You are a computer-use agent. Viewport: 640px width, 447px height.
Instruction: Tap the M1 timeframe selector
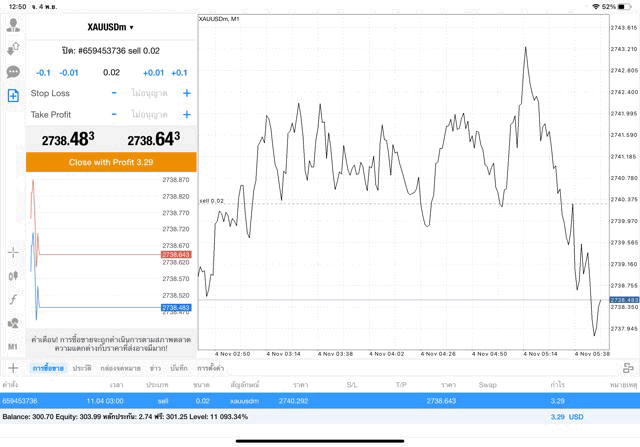tap(13, 346)
